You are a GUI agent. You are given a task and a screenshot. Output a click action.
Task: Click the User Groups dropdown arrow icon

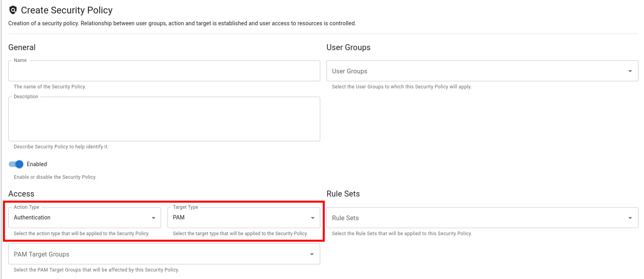pyautogui.click(x=630, y=71)
